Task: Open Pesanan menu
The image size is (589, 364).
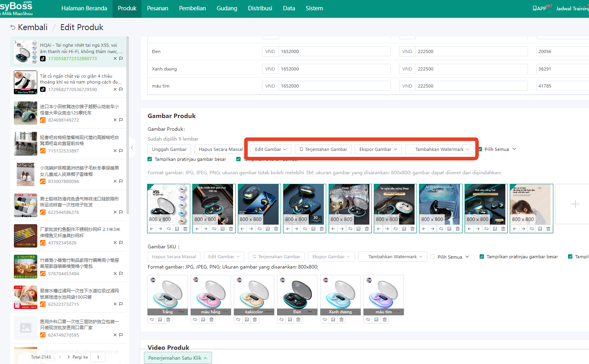Action: click(158, 8)
